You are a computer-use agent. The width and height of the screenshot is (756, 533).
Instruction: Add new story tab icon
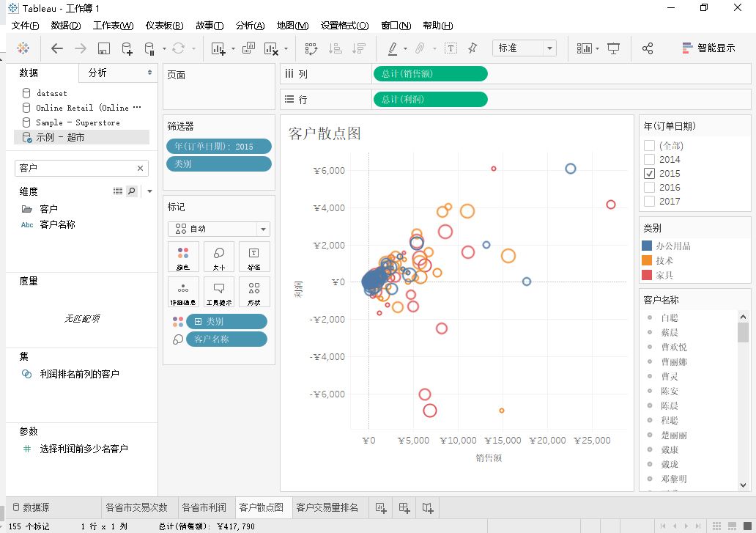pos(428,507)
